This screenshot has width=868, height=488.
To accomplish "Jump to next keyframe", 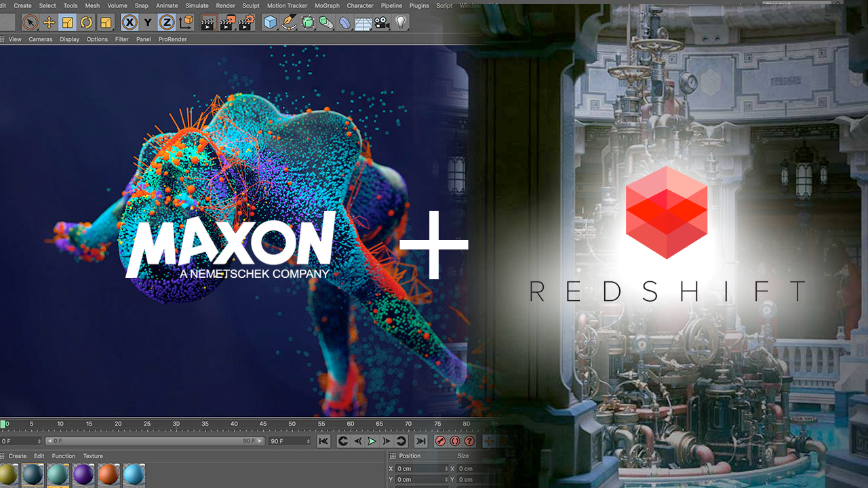I will coord(401,441).
